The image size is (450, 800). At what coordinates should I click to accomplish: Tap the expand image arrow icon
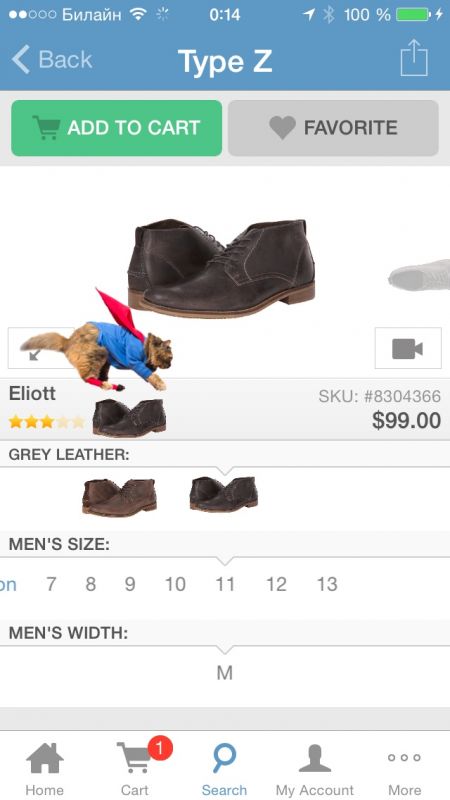(x=35, y=354)
